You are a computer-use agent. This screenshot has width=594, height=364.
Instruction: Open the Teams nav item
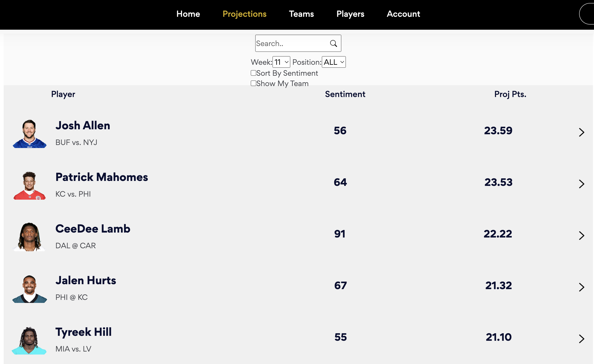click(x=301, y=14)
